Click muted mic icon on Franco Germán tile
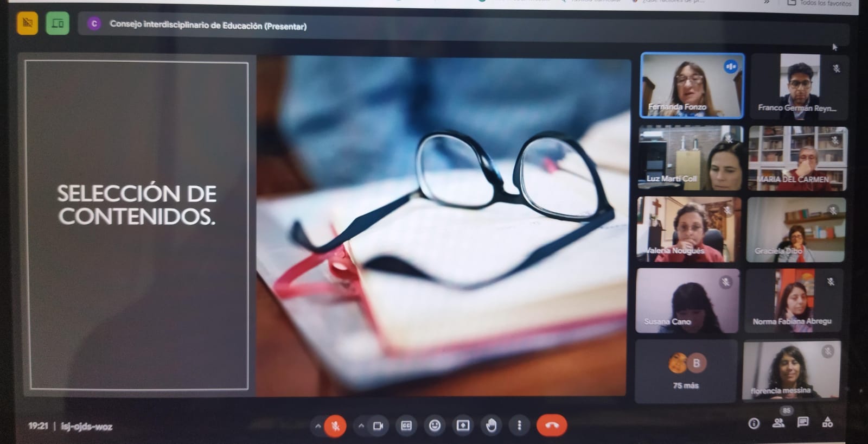 click(x=837, y=68)
